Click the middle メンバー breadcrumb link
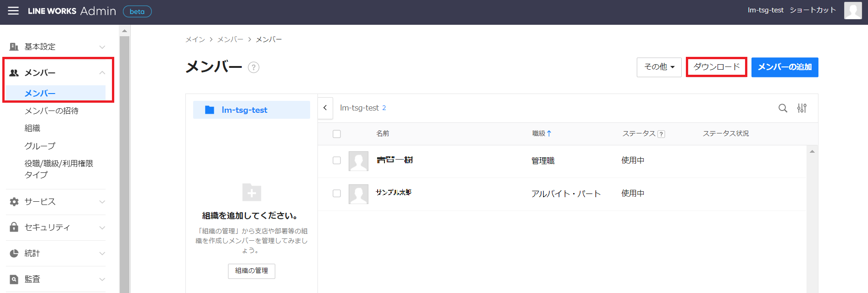 point(230,39)
